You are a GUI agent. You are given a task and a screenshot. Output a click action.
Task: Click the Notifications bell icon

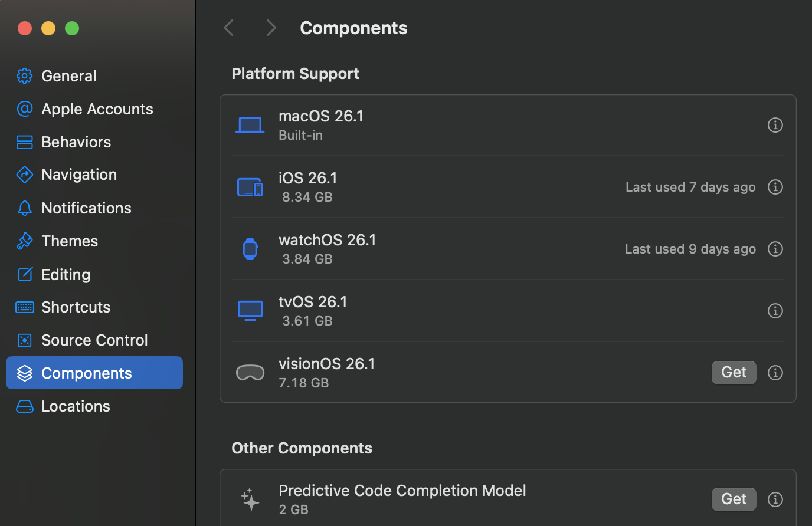click(24, 208)
